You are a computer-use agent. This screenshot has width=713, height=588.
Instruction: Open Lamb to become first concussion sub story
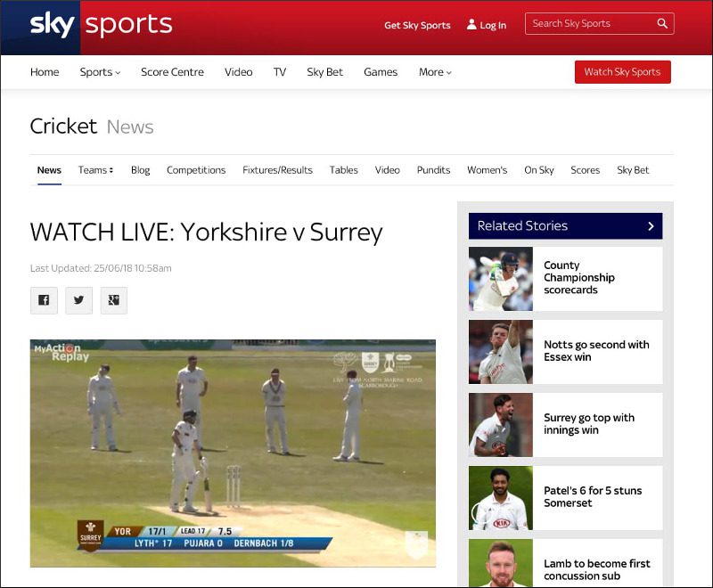point(597,570)
